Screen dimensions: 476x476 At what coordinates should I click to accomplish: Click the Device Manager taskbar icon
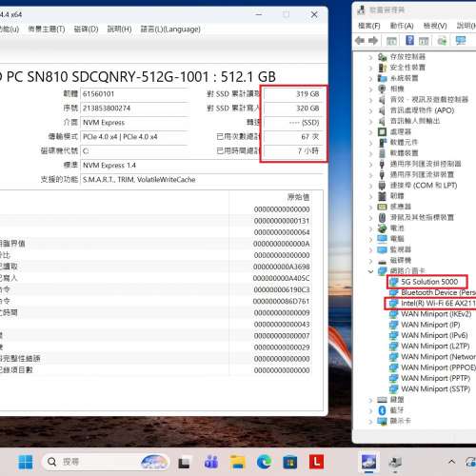395,463
